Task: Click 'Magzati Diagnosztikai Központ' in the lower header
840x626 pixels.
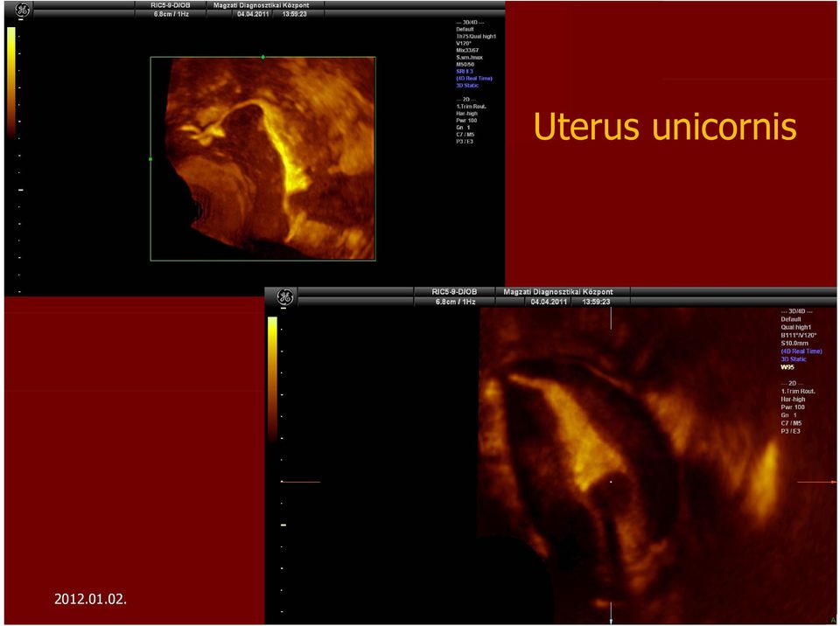Action: (558, 292)
